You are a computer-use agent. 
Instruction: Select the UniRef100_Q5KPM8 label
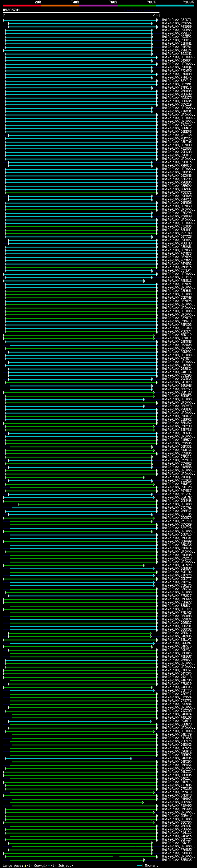(177, 501)
